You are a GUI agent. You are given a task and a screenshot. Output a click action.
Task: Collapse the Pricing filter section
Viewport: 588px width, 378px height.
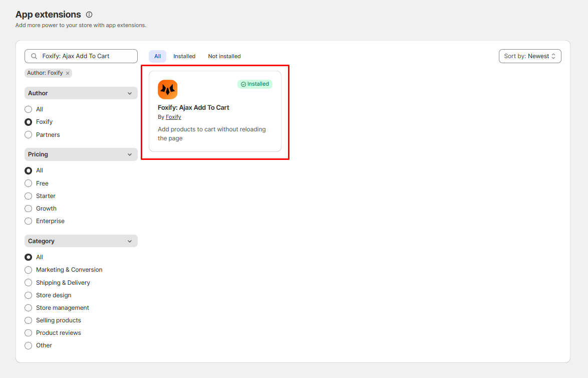point(81,154)
